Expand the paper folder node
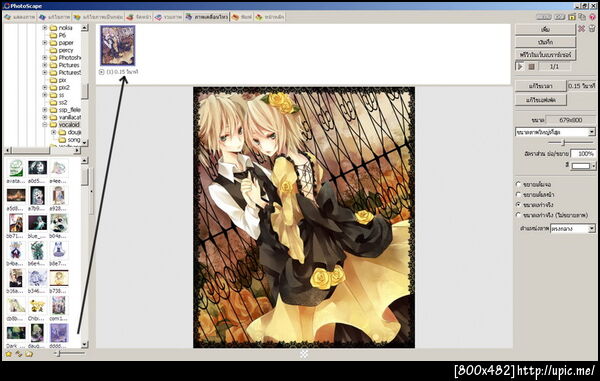Viewport: 600px width, 381px height. [45, 42]
